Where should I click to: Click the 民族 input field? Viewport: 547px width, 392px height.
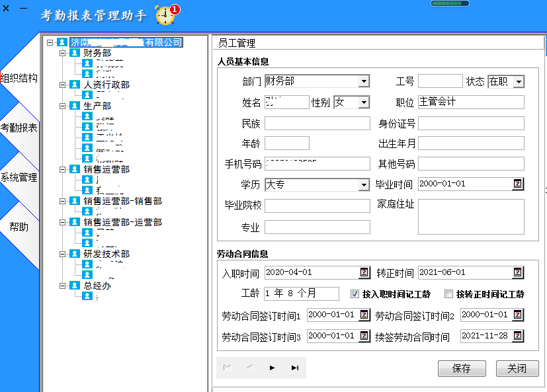pyautogui.click(x=317, y=123)
